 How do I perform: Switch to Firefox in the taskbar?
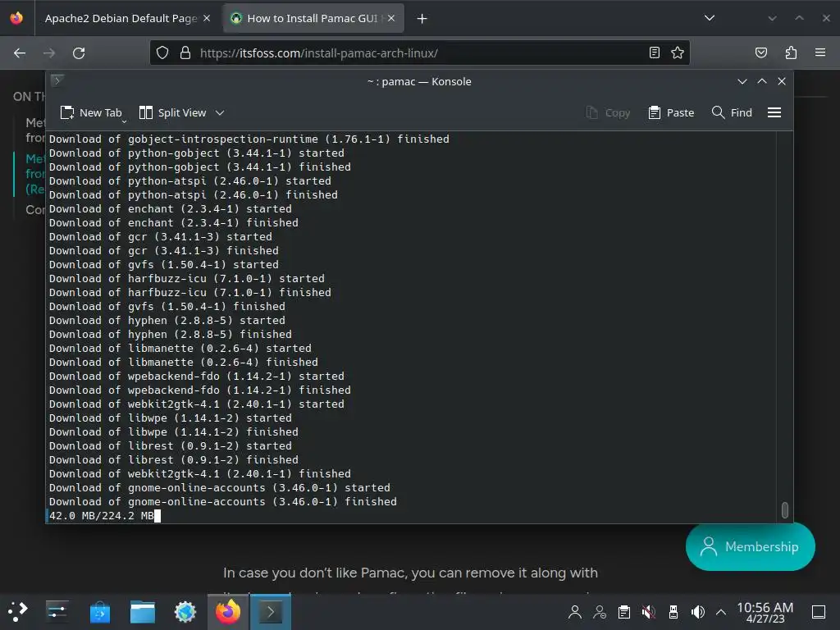point(228,612)
